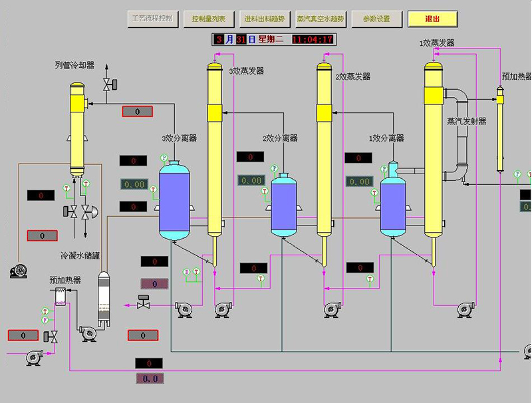Open the 工艺流程控制 screen
This screenshot has width=532, height=403.
coord(153,19)
